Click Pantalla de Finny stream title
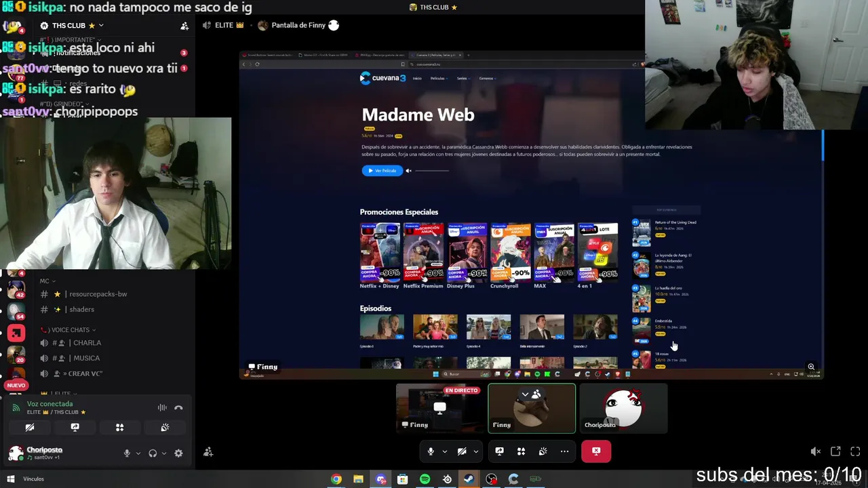This screenshot has width=868, height=488. point(298,25)
